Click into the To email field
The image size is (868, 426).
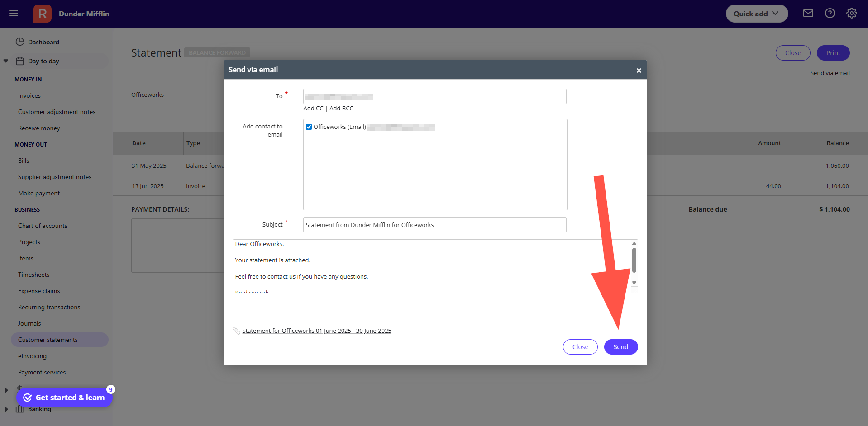point(434,96)
